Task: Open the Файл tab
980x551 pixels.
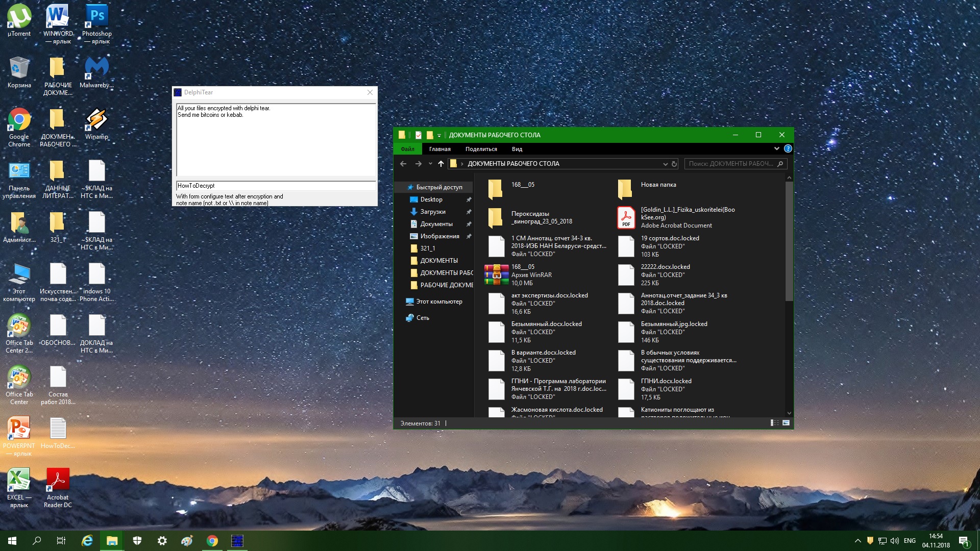Action: click(407, 149)
